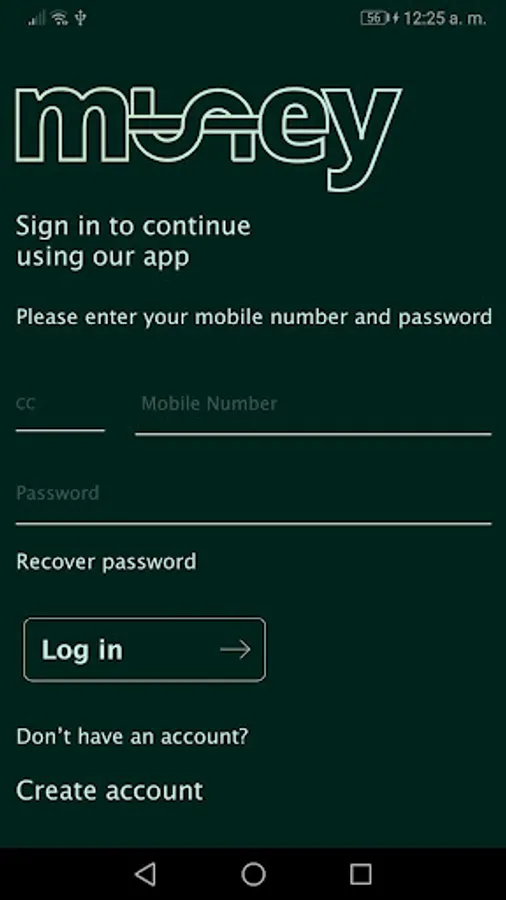The height and width of the screenshot is (900, 506).
Task: Open the Create account link
Action: click(109, 790)
